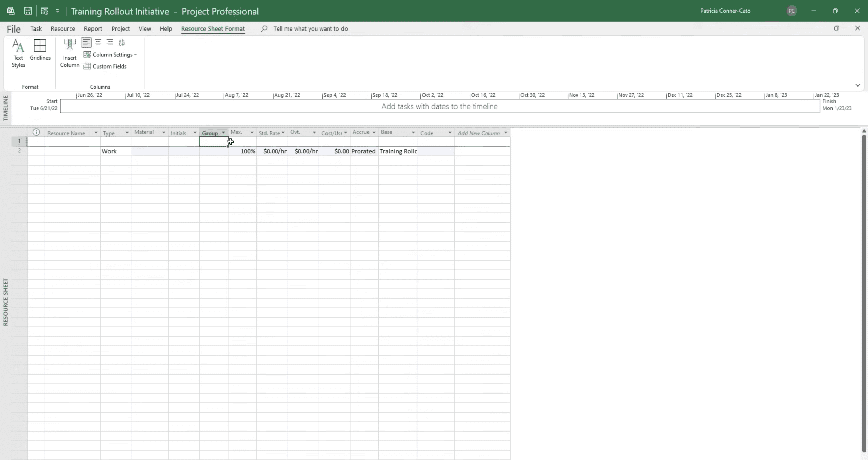Select the Prorated accrue cell in row 2
Viewport: 868px width, 460px height.
[x=363, y=151]
